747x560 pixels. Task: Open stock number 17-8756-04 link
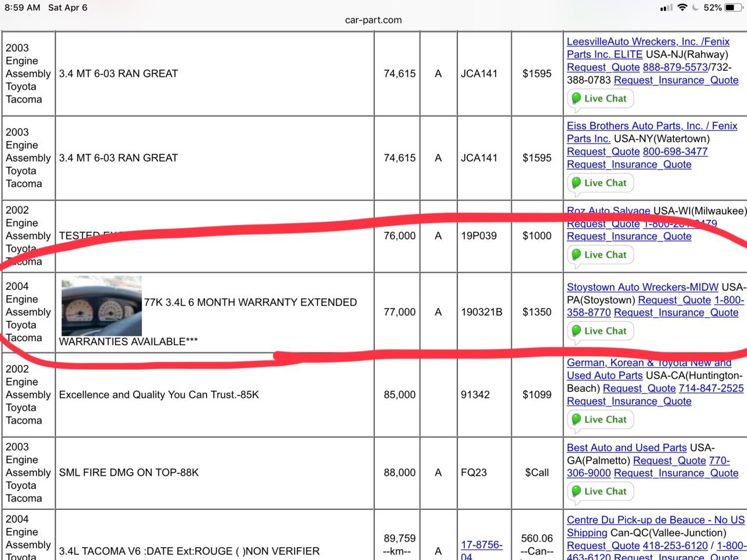(x=481, y=551)
